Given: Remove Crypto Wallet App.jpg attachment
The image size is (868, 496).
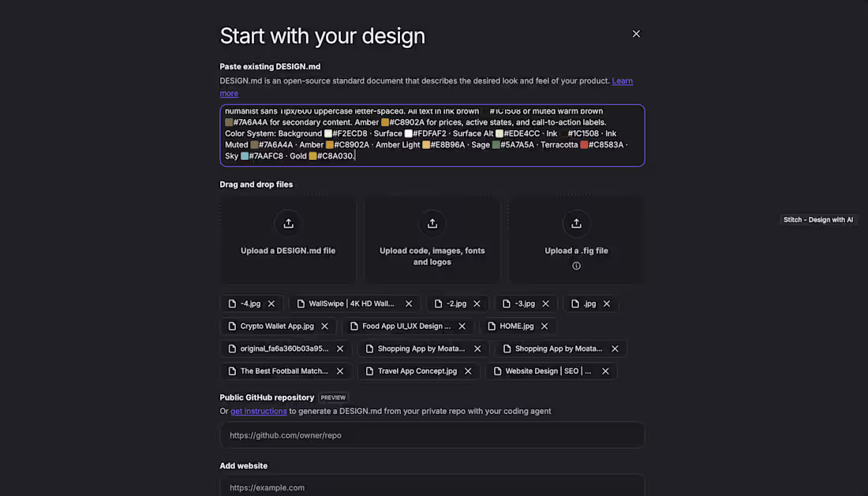Looking at the screenshot, I should [x=324, y=326].
